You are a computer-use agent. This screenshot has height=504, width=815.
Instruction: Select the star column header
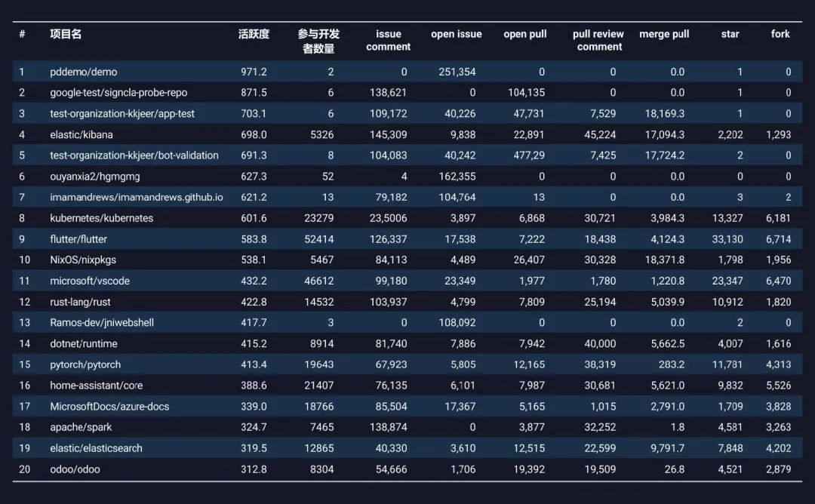[730, 34]
